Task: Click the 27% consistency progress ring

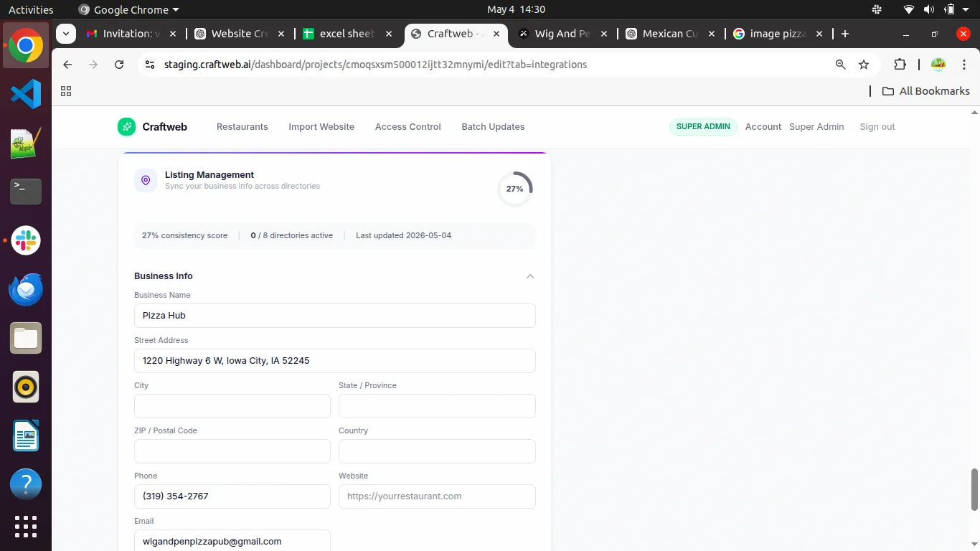Action: (x=514, y=189)
